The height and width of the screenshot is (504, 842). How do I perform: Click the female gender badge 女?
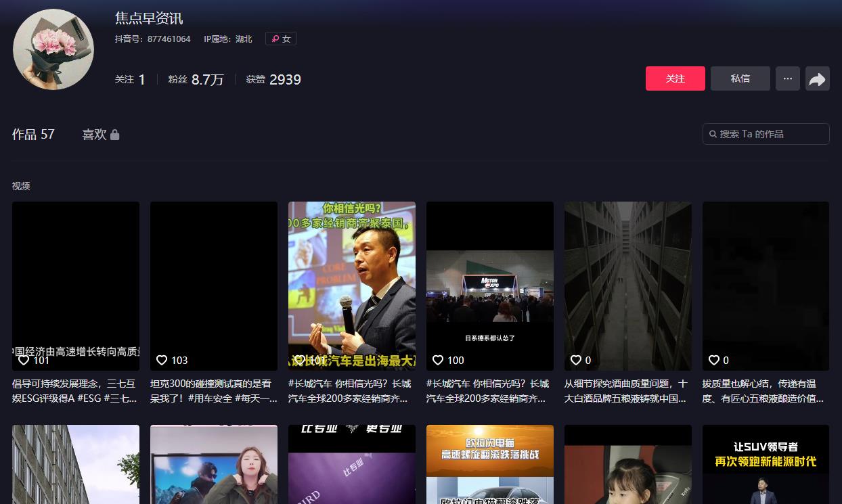click(281, 39)
